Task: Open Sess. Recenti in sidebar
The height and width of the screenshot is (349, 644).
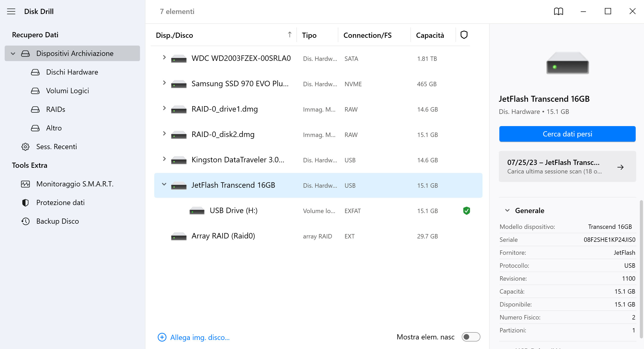Action: coord(57,147)
